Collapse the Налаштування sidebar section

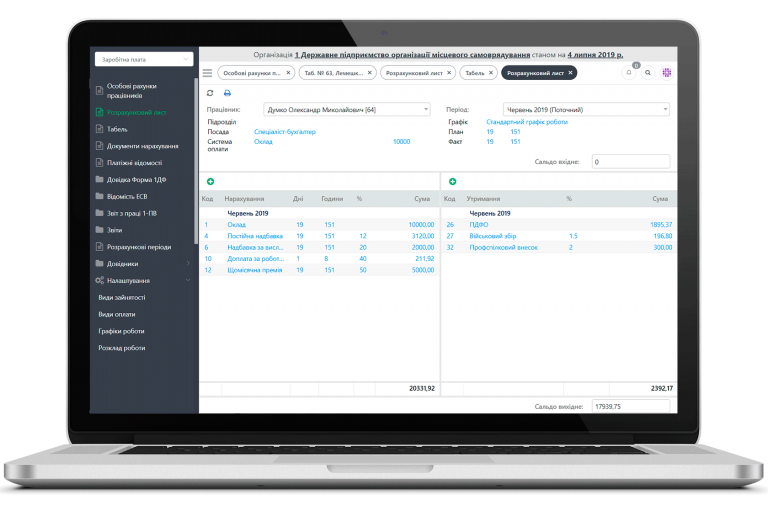tap(189, 281)
